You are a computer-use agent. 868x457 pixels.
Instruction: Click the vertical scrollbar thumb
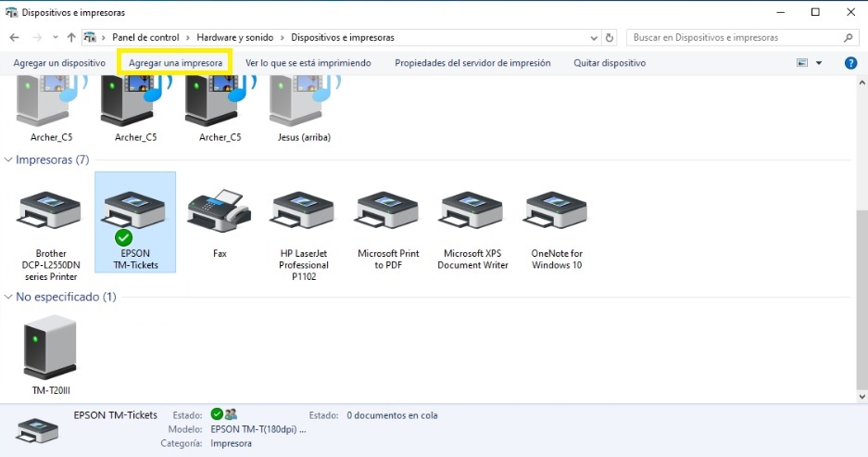click(x=862, y=299)
